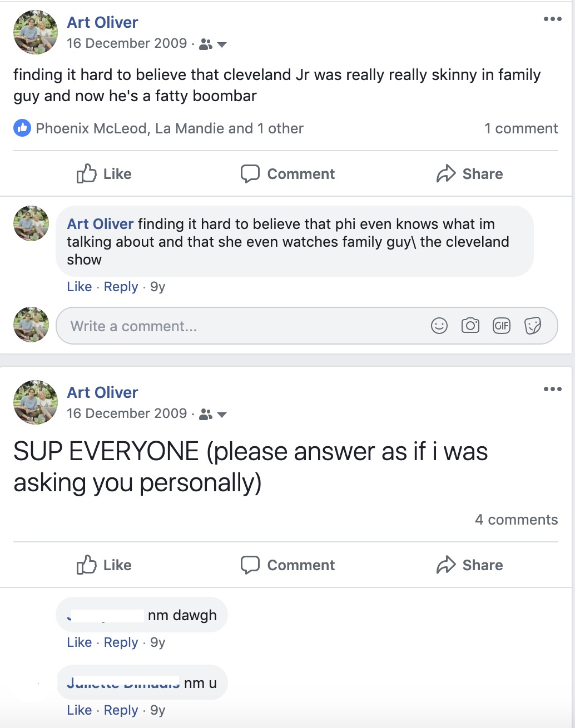Viewport: 575px width, 728px height.
Task: Share the Cleveland Jr post
Action: [470, 174]
